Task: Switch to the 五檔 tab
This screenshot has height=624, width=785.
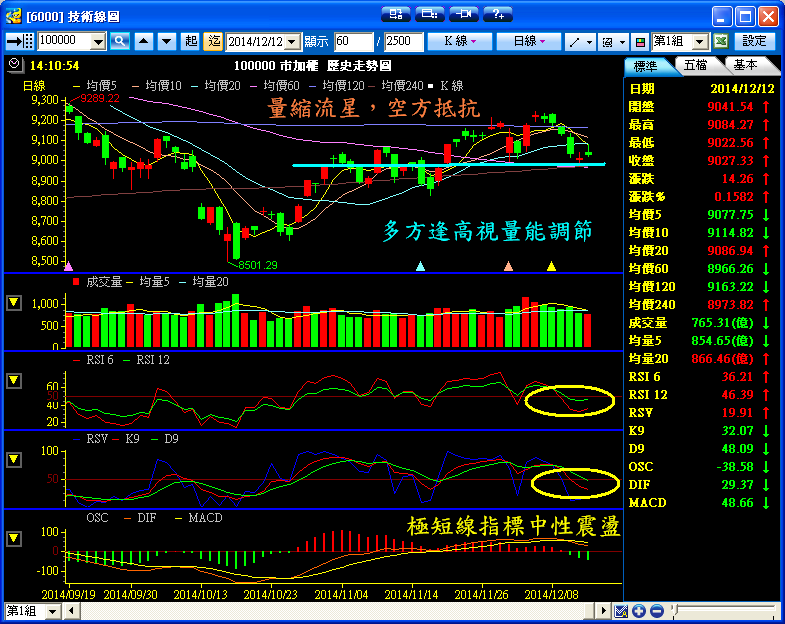Action: click(x=695, y=65)
